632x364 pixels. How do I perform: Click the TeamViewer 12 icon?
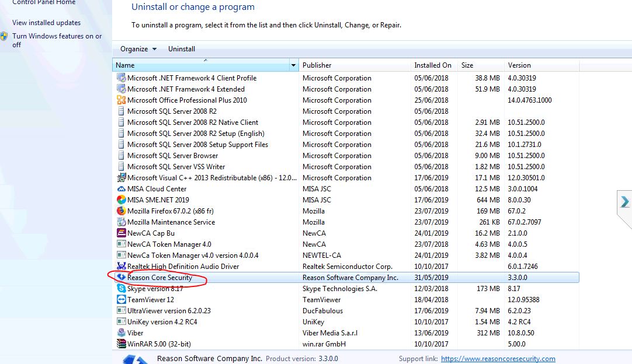tap(121, 299)
